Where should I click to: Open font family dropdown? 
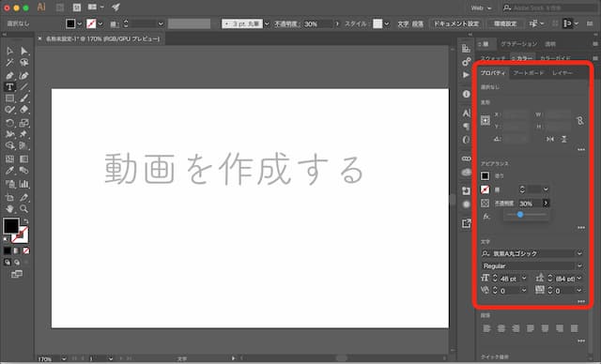pyautogui.click(x=579, y=253)
